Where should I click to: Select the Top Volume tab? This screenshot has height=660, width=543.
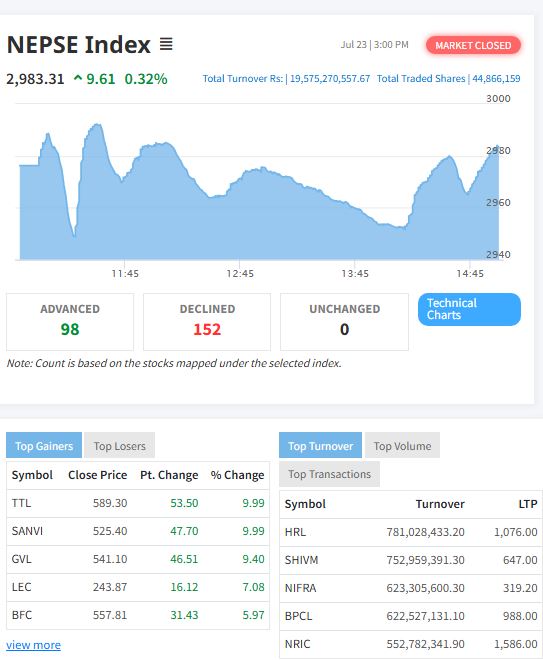[402, 445]
